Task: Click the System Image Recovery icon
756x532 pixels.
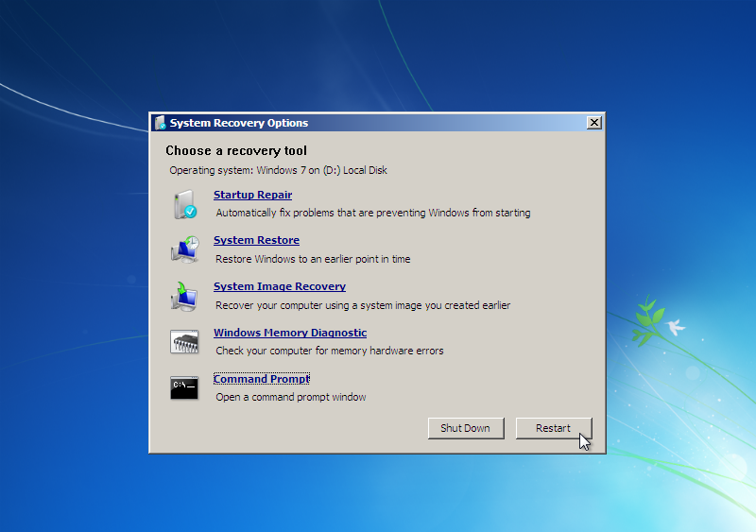Action: pos(184,296)
